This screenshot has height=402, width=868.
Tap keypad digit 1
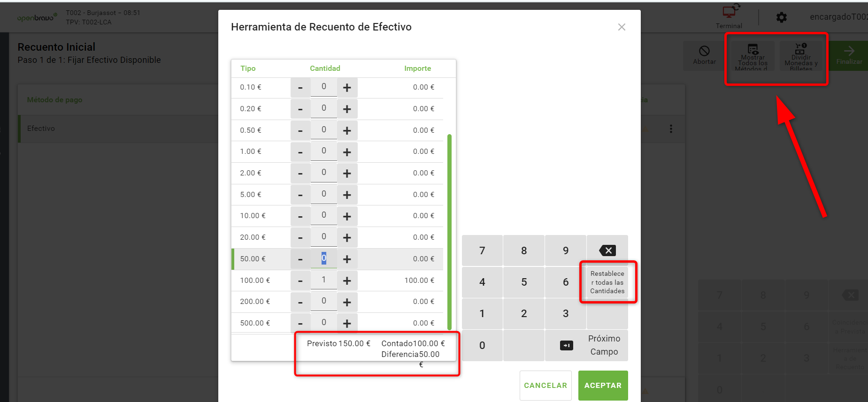(x=482, y=313)
